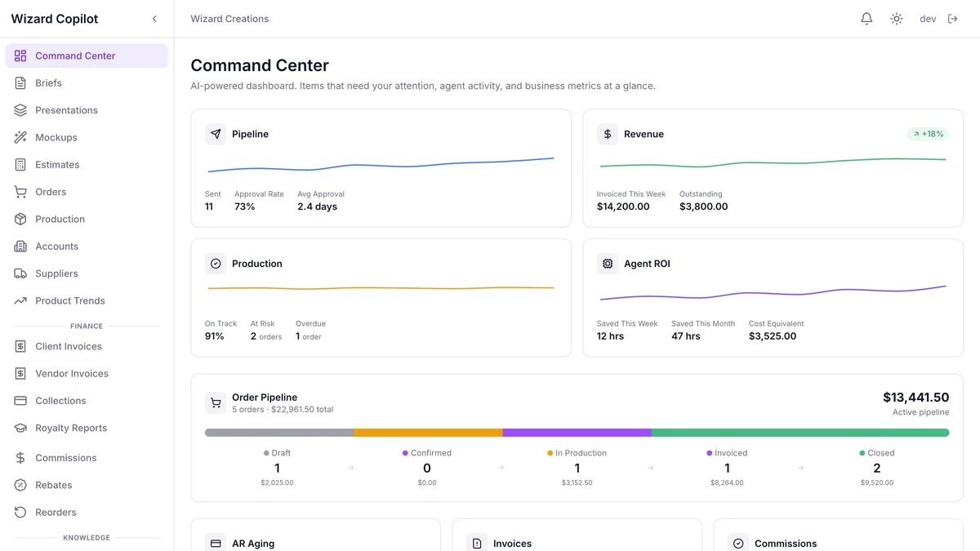Click the logout icon next to dev
This screenshot has width=980, height=551.
(x=952, y=19)
